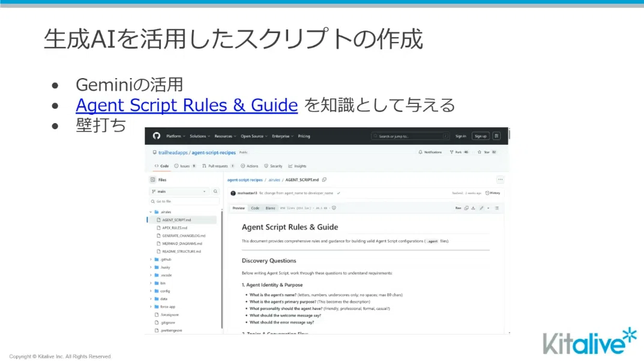Open the .gitignore file
Viewport: 644px width, 361px height.
point(167,323)
